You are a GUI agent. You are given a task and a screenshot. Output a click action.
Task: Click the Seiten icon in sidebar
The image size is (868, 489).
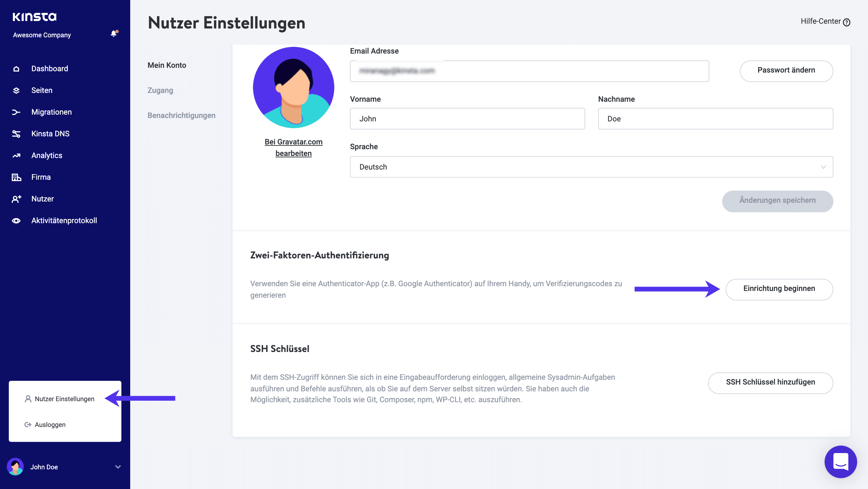[16, 90]
